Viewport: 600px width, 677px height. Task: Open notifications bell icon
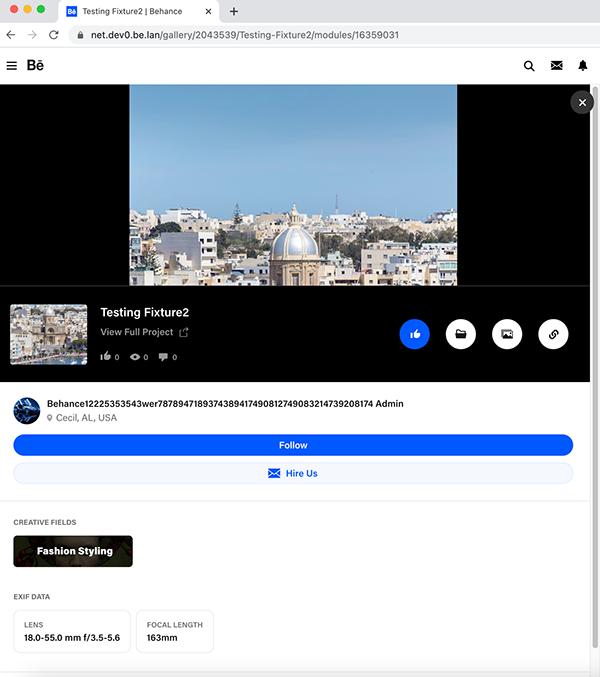[x=583, y=66]
